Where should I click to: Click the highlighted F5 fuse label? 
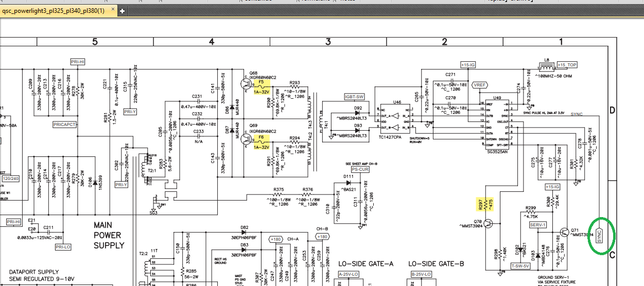[x=261, y=82]
